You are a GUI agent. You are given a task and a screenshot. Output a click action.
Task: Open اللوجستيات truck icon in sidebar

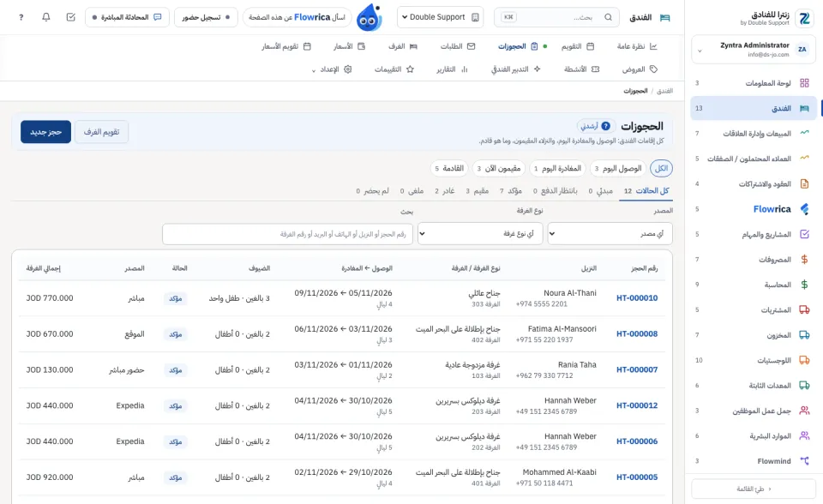pos(804,360)
